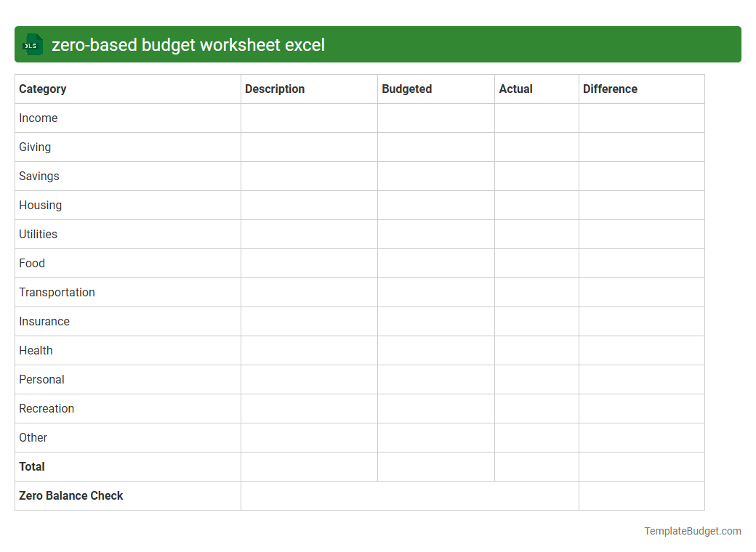756x552 pixels.
Task: Click the Budgeted column header
Action: coord(406,89)
